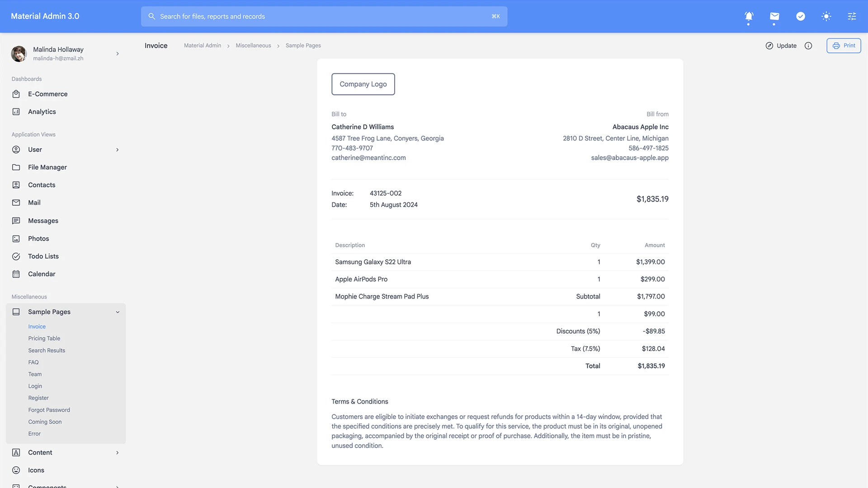
Task: Click the Content letter-A icon
Action: [16, 452]
